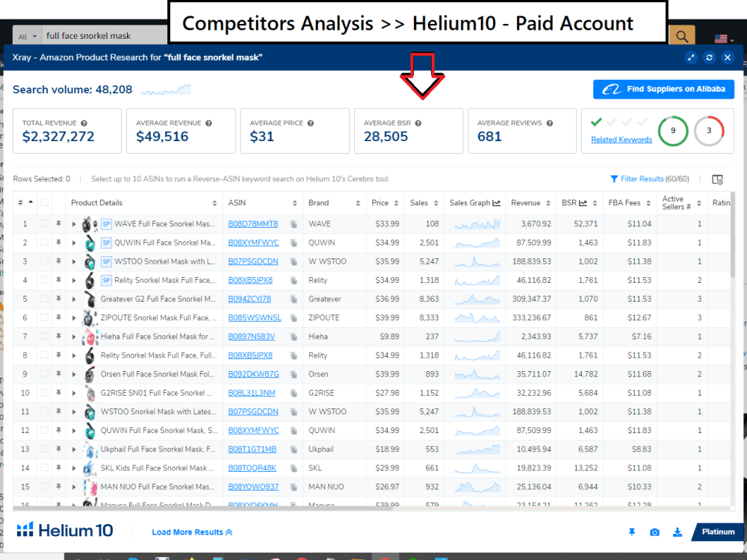
Task: Open the Average Reviews help icon
Action: pos(550,123)
